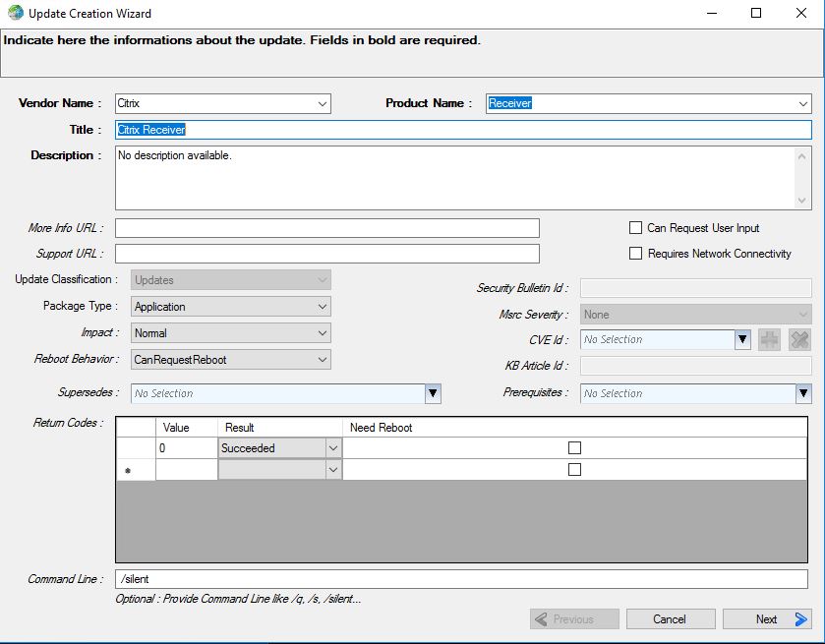
Task: Check Need Reboot in the new return code row
Action: point(574,469)
